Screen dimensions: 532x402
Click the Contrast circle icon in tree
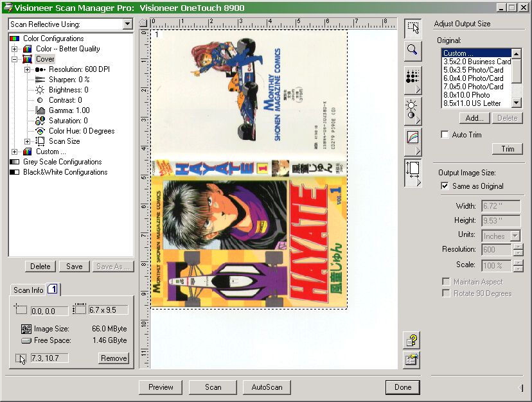point(40,100)
